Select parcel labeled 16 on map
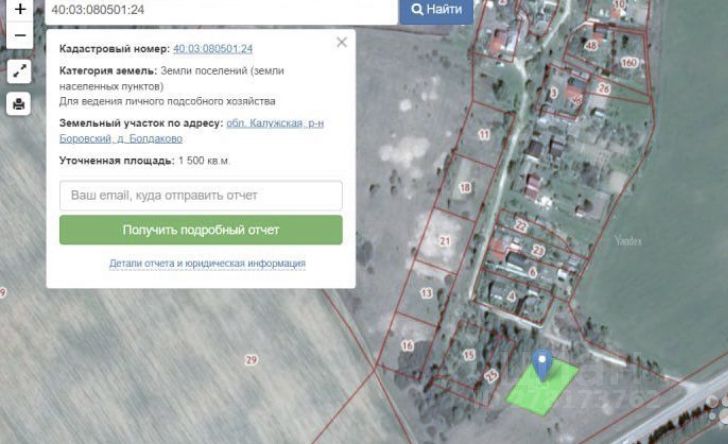 407,346
